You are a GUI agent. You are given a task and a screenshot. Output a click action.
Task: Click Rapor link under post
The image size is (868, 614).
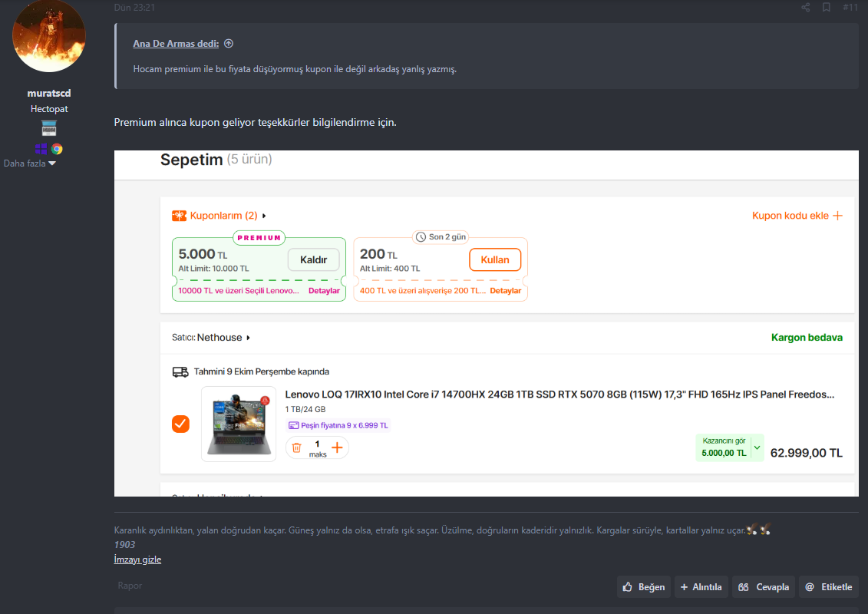[130, 586]
